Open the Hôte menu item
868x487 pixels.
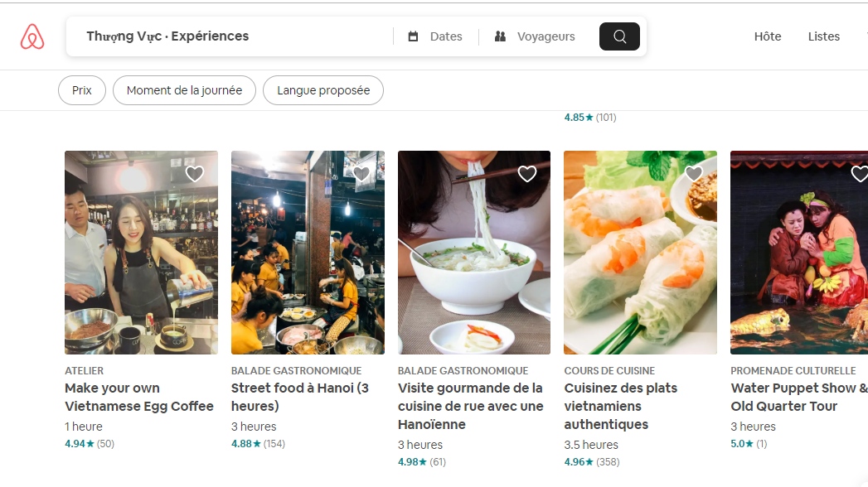coord(768,36)
